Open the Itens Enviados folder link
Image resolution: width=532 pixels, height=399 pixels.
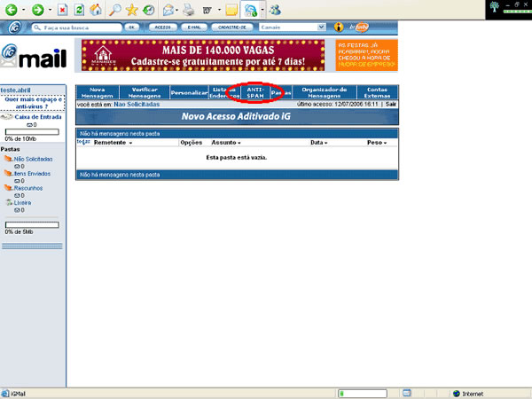32,173
